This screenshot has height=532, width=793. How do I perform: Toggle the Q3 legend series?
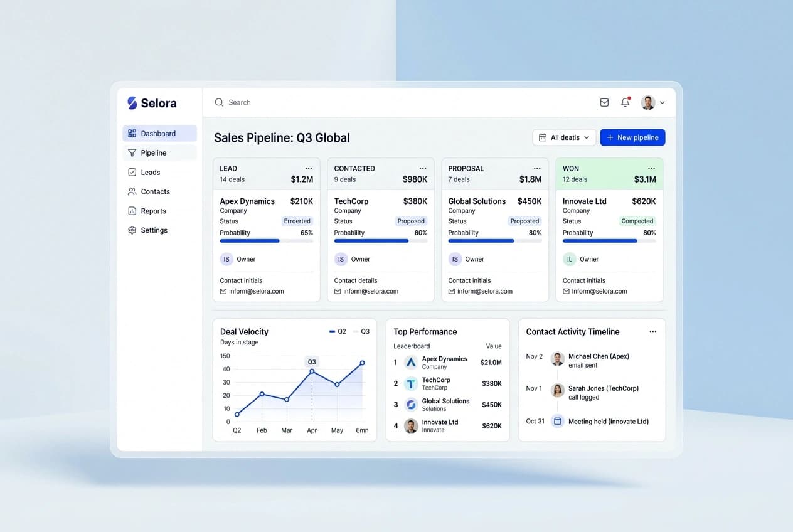(361, 331)
